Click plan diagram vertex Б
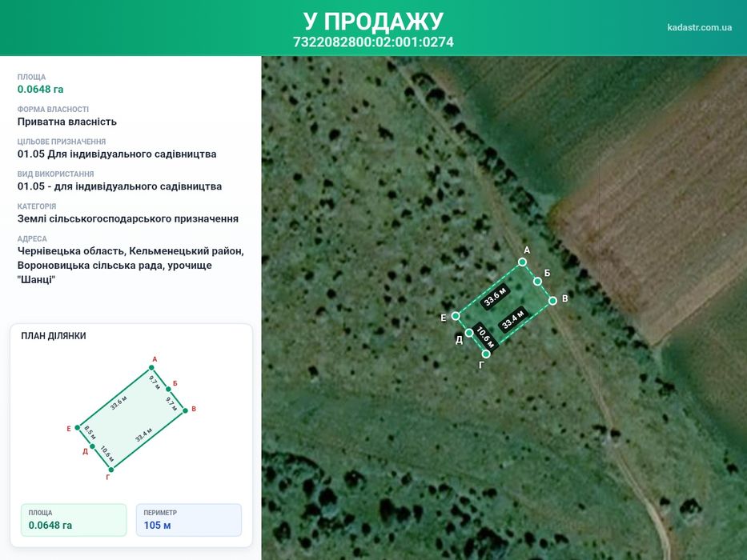747x560 pixels. (x=168, y=389)
